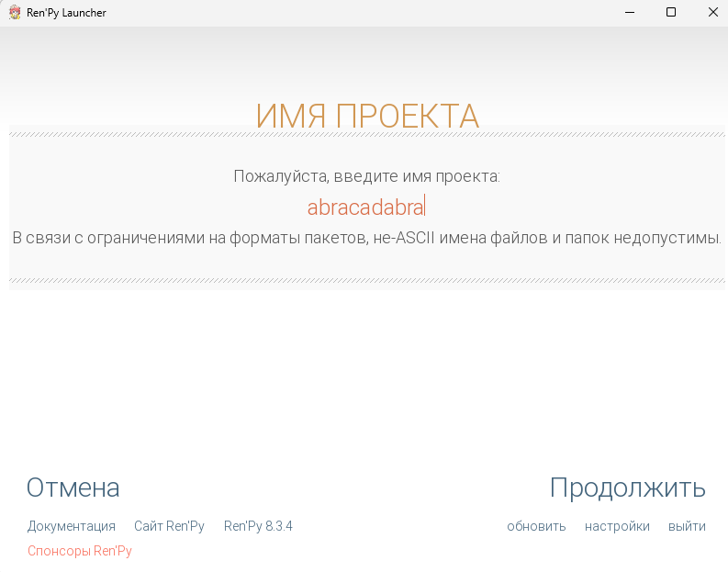Screen dimensions: 728x572
Task: Click the prompt text Пожалуйста, введите имя проекта
Action: [x=367, y=176]
